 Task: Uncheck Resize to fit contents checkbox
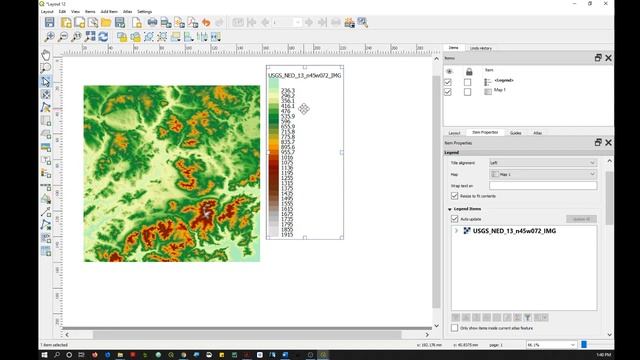[x=455, y=196]
